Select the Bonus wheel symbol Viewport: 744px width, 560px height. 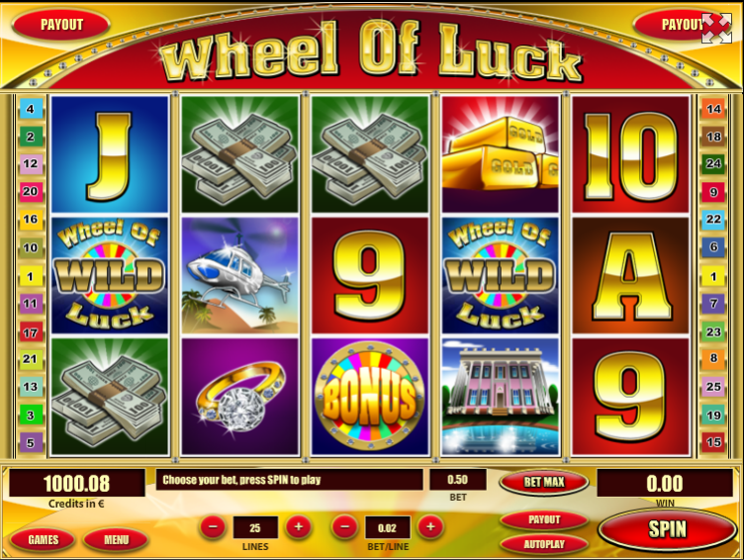click(x=370, y=397)
